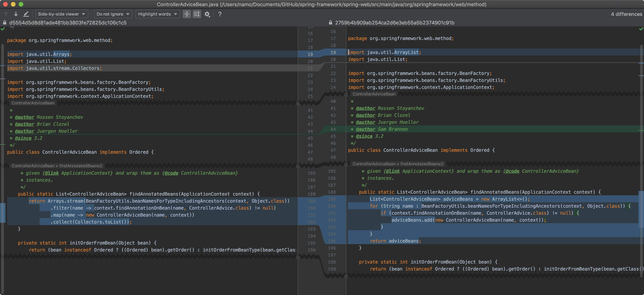The width and height of the screenshot is (644, 295).
Task: Click green checkmark at right pane top
Action: pos(641,29)
